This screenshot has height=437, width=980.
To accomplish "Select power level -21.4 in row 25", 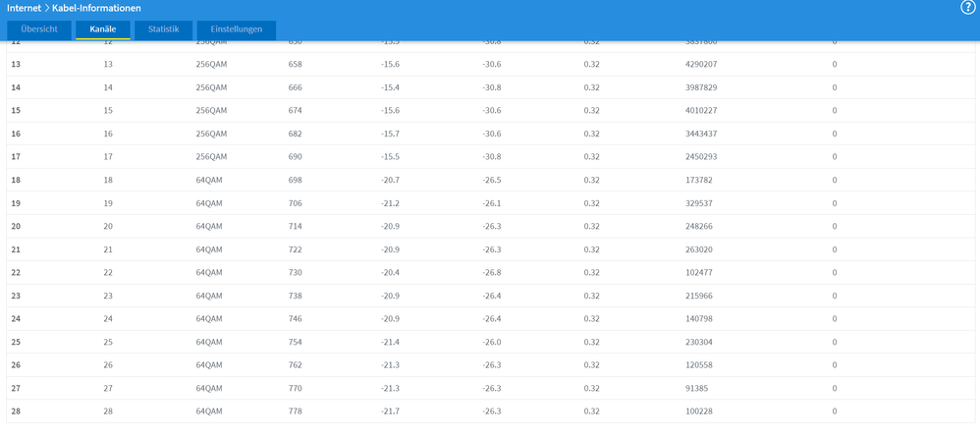I will click(x=391, y=342).
